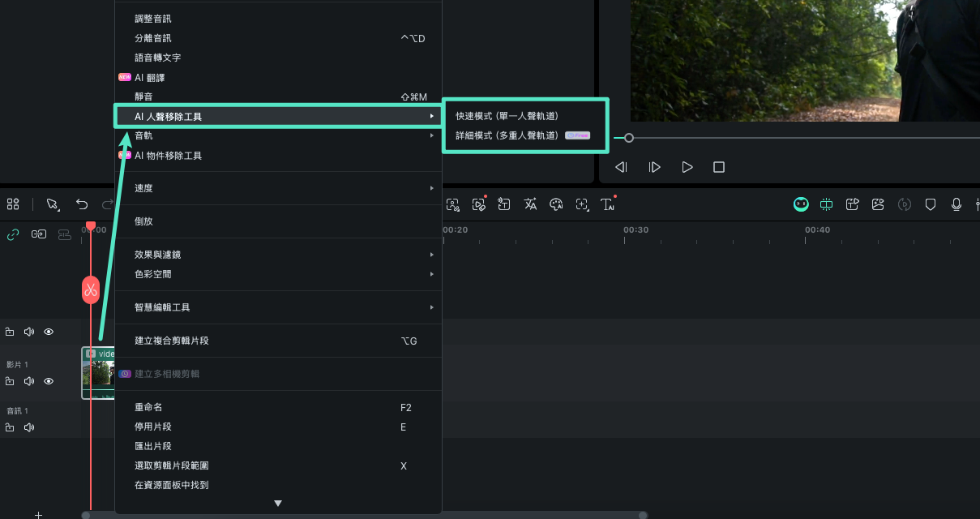Mute the 音訊 1 track speaker icon
The width and height of the screenshot is (980, 519).
coord(29,427)
